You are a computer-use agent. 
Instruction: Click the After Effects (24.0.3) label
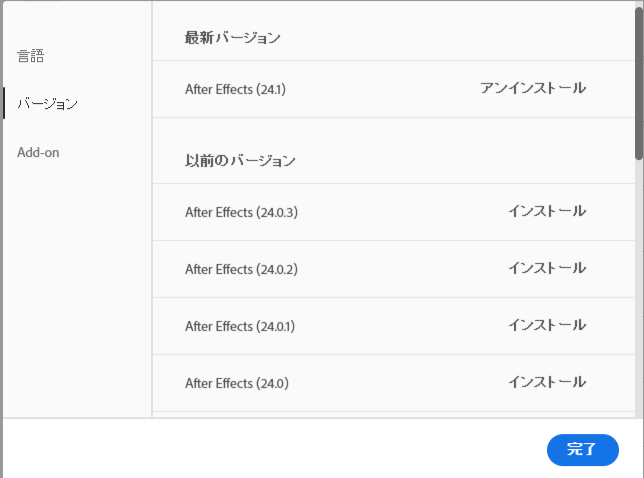tap(241, 212)
